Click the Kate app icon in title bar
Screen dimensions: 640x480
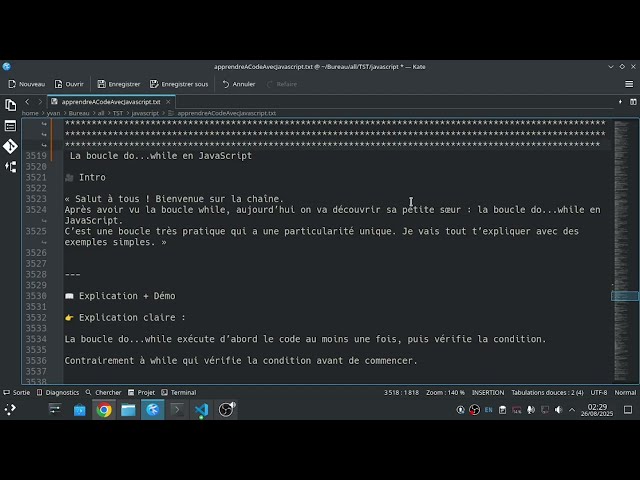tap(7, 67)
